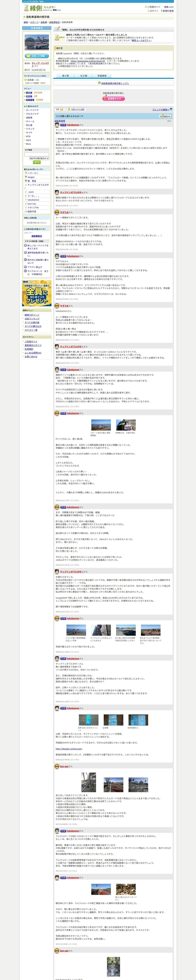Viewport: 196px width, 980px height.
Task: Switch to the 投稿画像 tab
Action: tap(102, 76)
